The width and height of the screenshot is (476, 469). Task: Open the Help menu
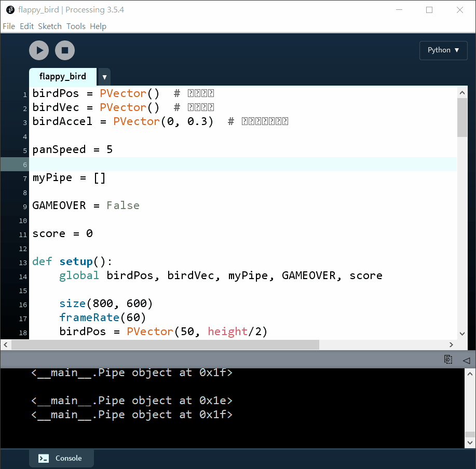click(x=98, y=26)
